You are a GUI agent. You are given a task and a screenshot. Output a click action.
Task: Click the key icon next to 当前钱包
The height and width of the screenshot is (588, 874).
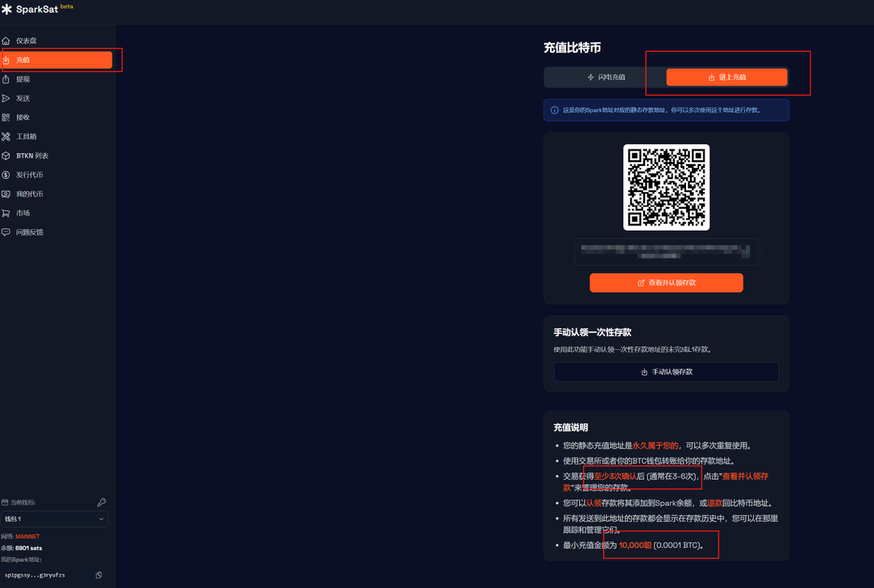[102, 502]
